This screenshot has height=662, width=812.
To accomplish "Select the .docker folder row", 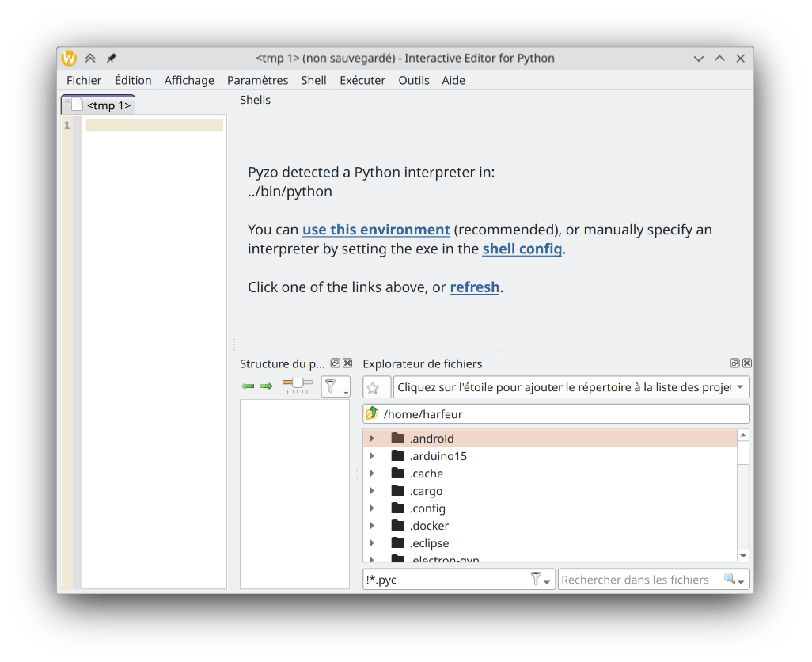I will pos(550,526).
